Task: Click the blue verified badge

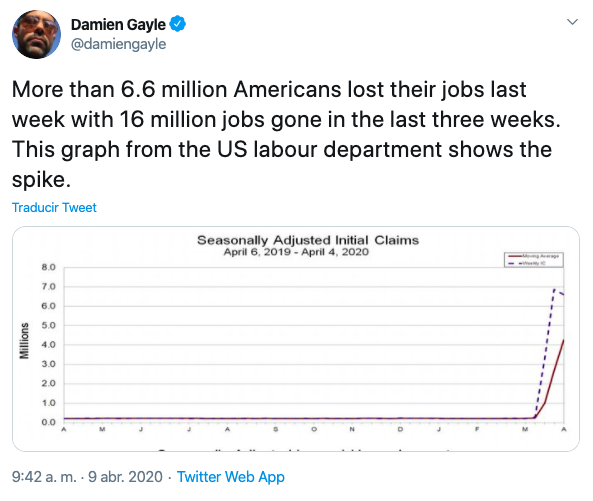Action: (x=177, y=24)
